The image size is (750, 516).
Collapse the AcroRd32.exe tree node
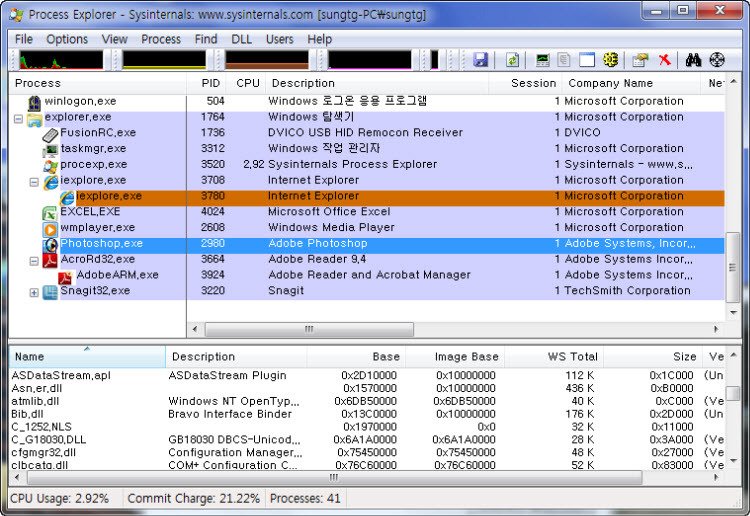[x=34, y=260]
